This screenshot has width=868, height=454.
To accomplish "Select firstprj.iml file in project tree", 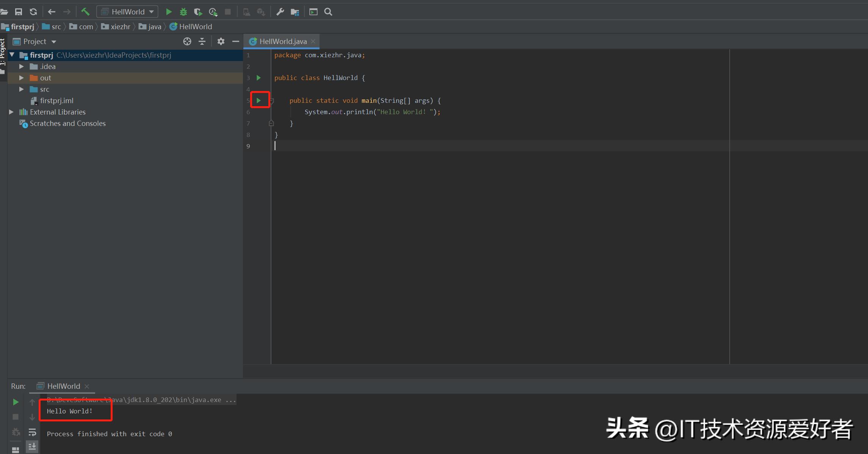I will pos(56,101).
